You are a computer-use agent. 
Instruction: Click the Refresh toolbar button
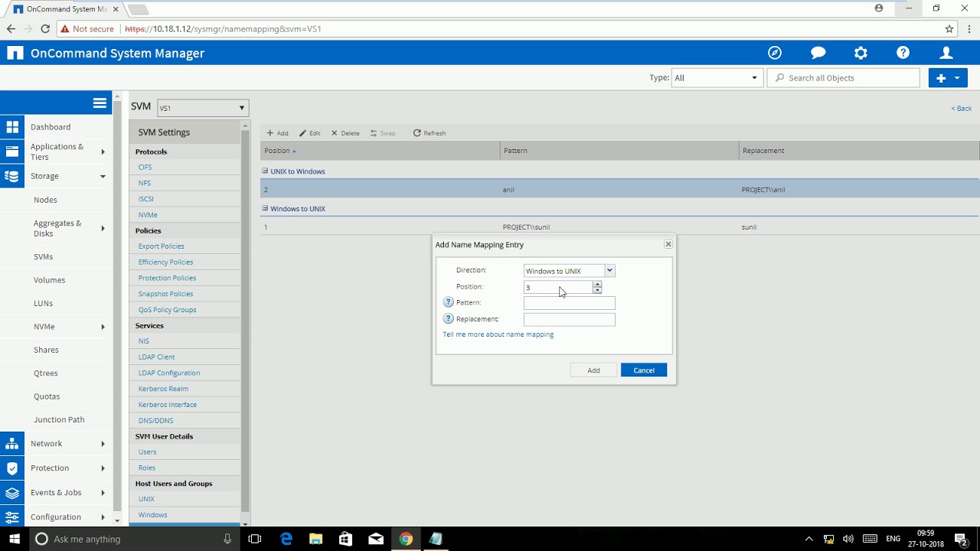pyautogui.click(x=430, y=133)
